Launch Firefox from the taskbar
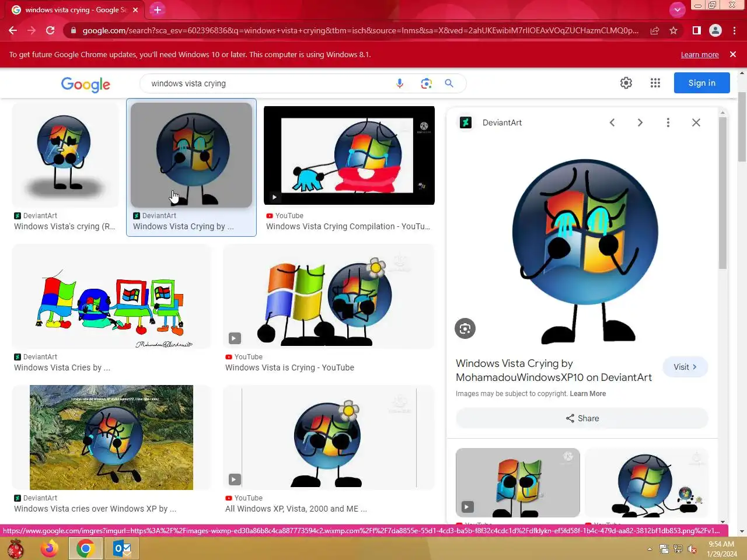Image resolution: width=747 pixels, height=560 pixels. tap(50, 549)
